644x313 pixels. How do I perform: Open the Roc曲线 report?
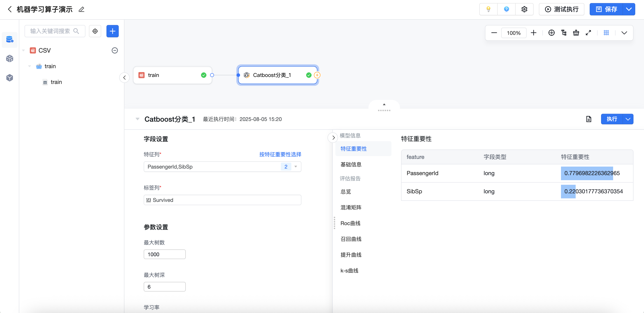350,223
